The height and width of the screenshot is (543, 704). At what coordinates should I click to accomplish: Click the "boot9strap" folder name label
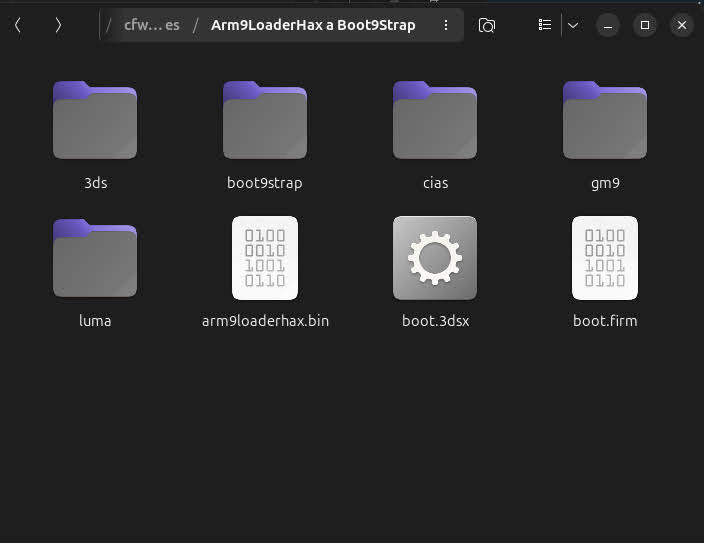[265, 183]
